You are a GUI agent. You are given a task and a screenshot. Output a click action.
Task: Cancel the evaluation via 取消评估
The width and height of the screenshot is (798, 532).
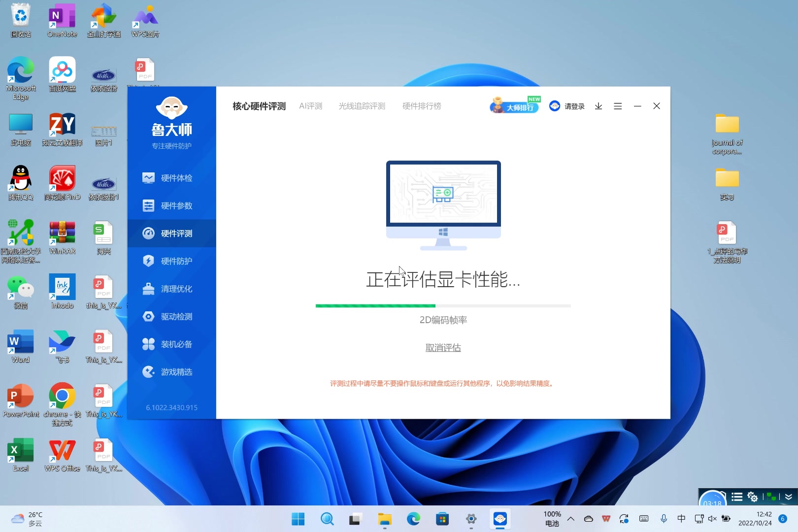point(442,347)
